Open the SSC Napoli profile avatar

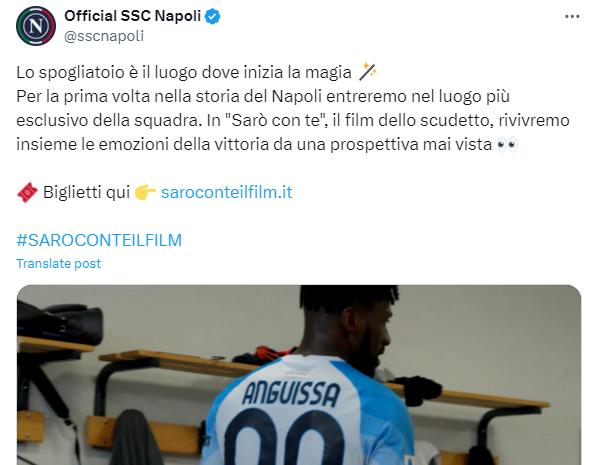click(x=36, y=26)
